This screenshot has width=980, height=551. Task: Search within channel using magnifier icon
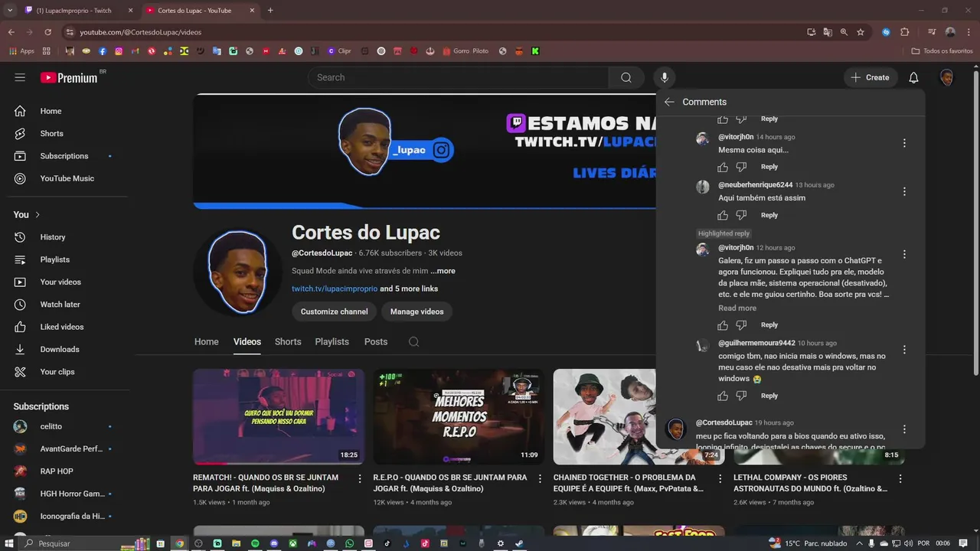click(x=413, y=342)
